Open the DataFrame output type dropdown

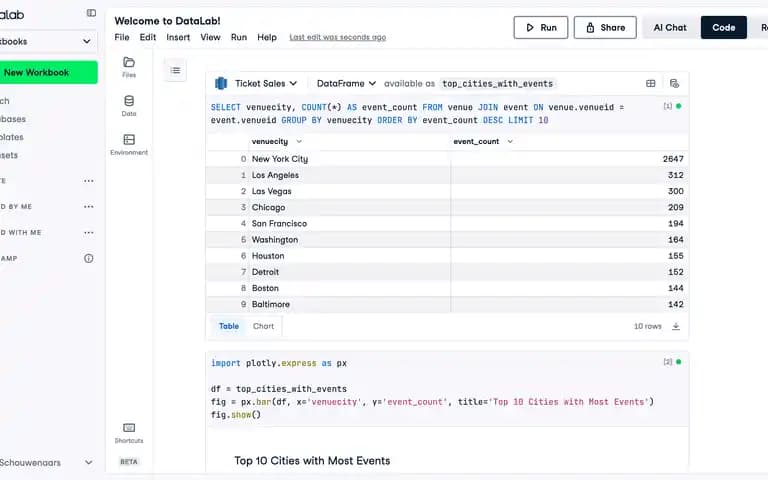pyautogui.click(x=346, y=84)
